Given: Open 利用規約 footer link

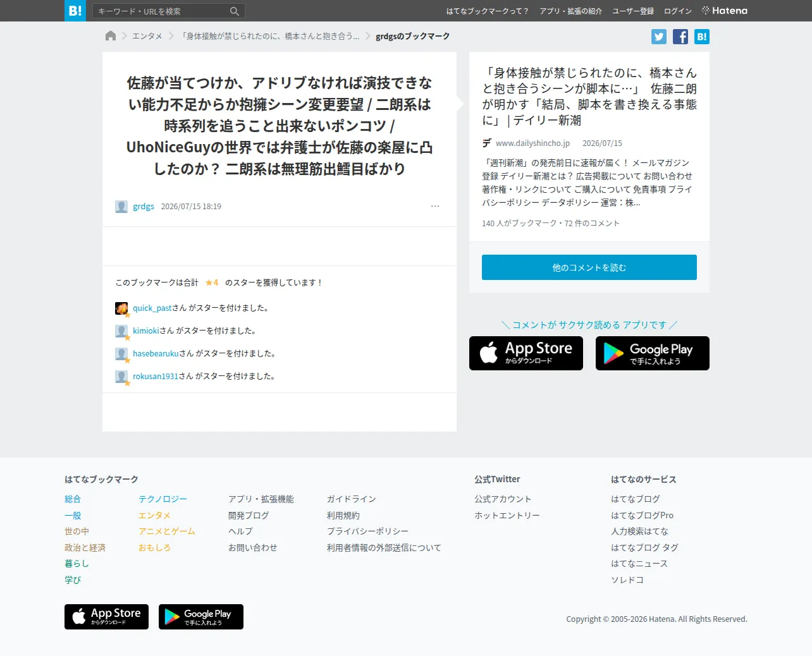Looking at the screenshot, I should coord(343,516).
